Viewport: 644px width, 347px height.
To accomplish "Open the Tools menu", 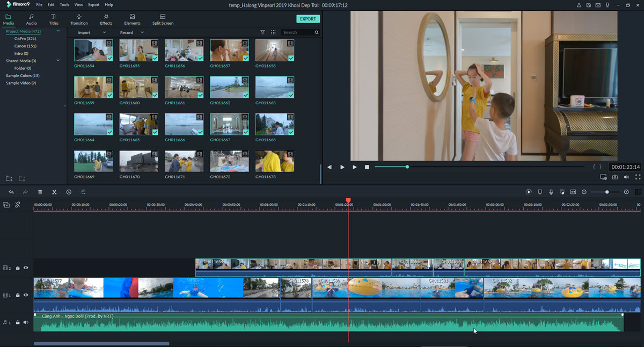I will point(64,5).
